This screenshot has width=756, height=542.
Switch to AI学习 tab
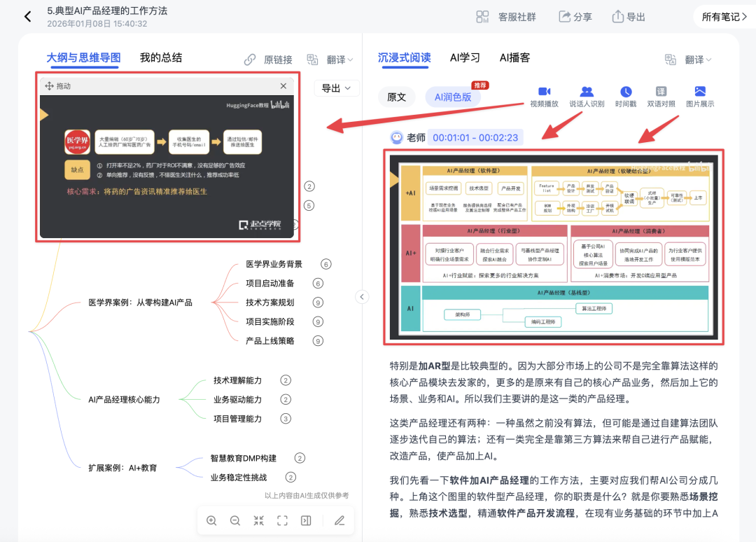click(x=465, y=58)
